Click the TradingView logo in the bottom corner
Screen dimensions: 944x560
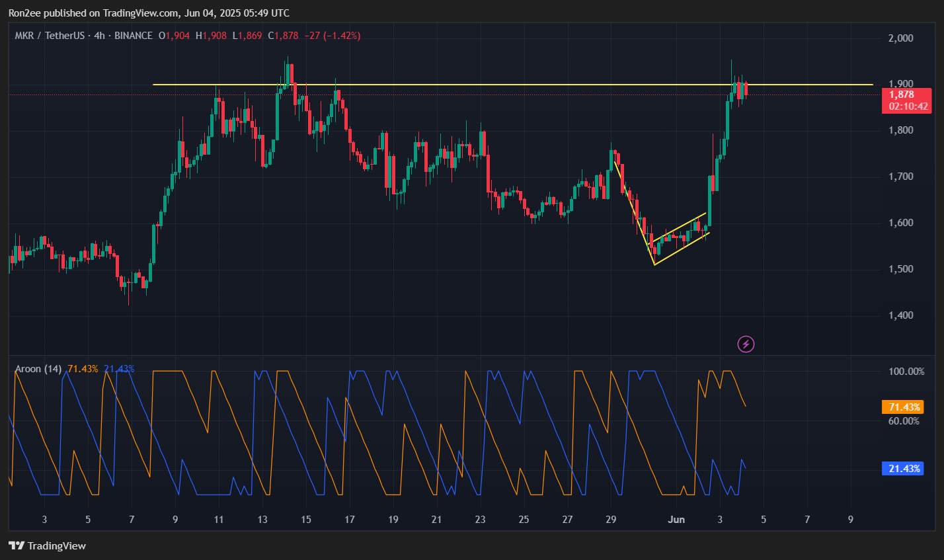15,545
